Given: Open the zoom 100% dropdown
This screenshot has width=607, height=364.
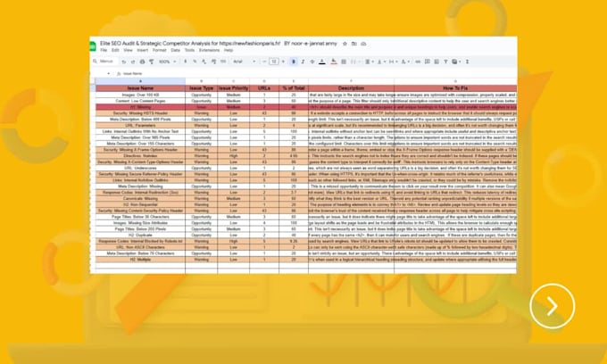Looking at the screenshot, I should [x=167, y=62].
